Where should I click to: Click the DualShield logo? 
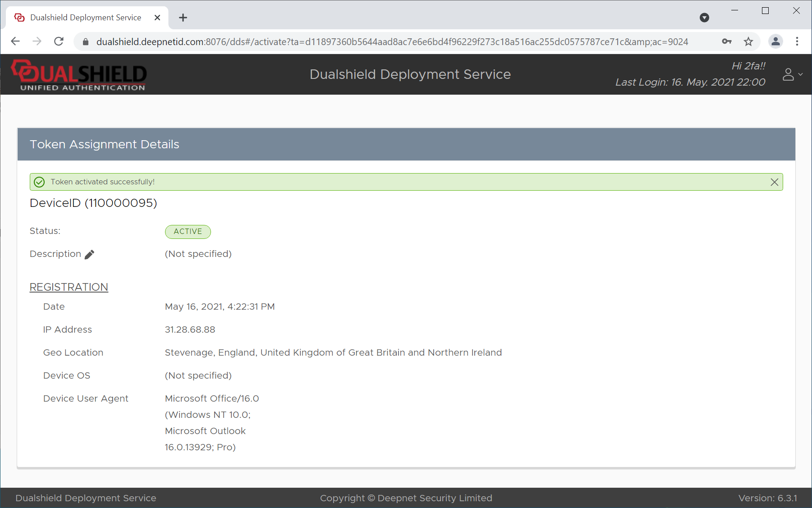pos(79,75)
